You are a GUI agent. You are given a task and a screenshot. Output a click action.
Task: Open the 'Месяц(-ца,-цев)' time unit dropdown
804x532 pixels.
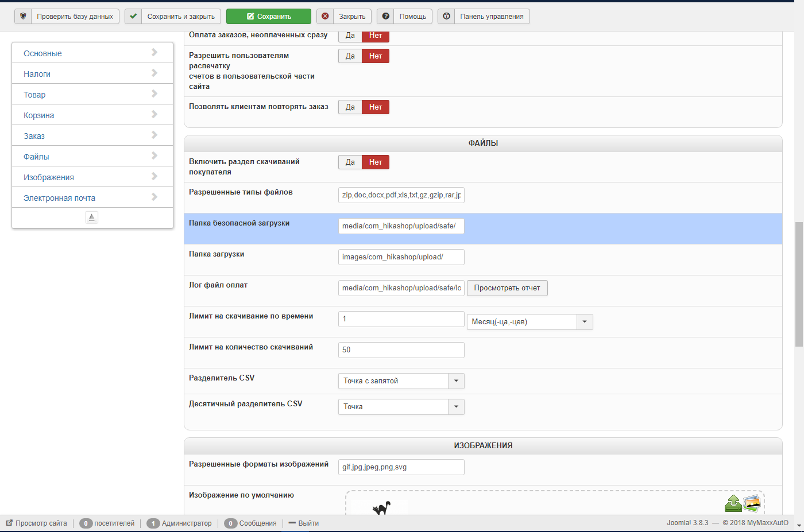point(529,322)
